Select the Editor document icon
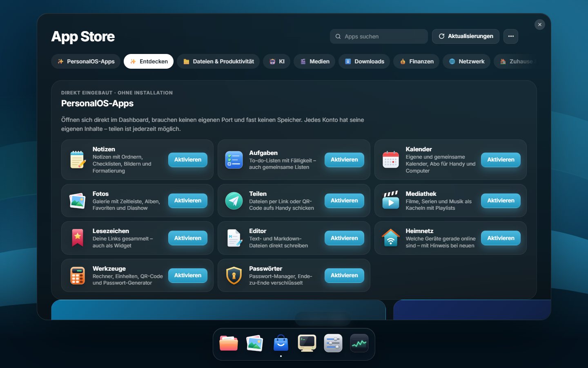This screenshot has height=368, width=588. coord(234,238)
